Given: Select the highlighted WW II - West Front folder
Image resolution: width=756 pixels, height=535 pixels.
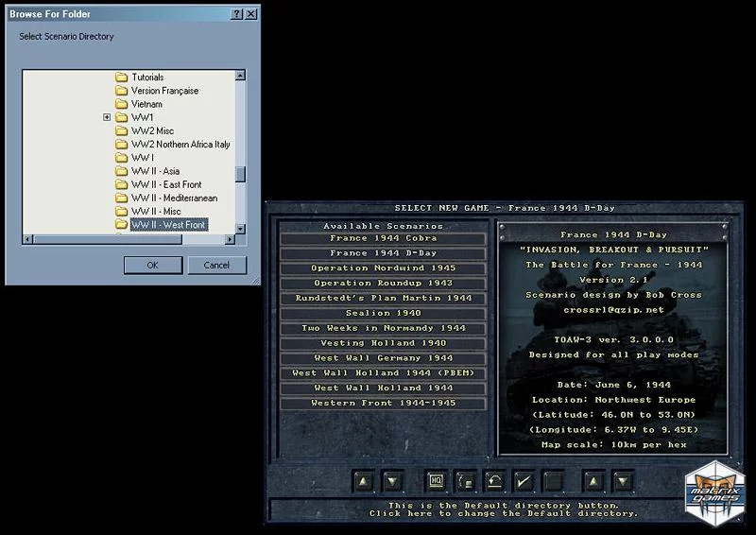Looking at the screenshot, I should point(169,225).
